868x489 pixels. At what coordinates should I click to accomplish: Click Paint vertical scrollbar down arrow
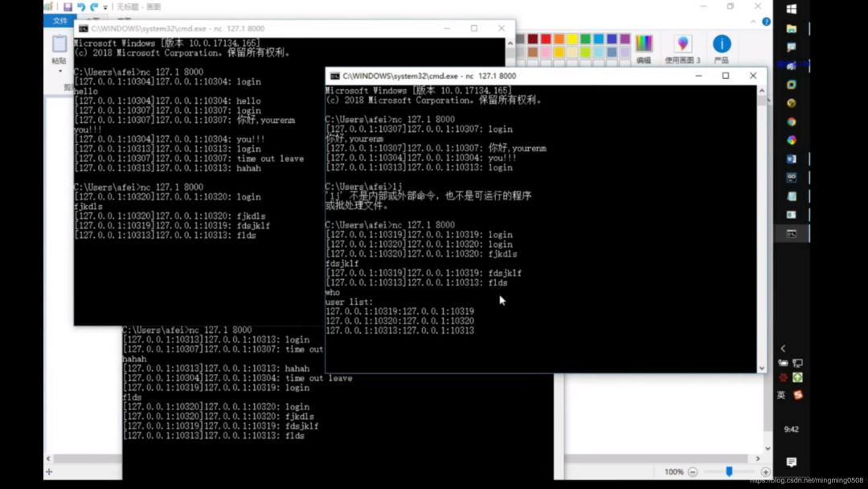768,449
